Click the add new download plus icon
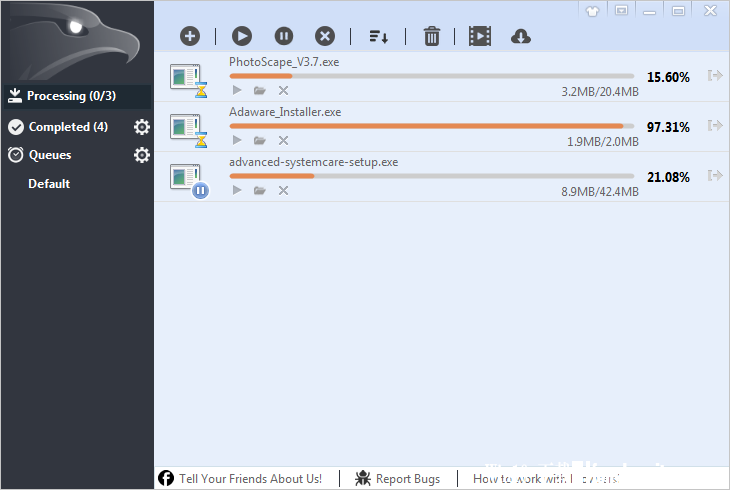 (190, 36)
